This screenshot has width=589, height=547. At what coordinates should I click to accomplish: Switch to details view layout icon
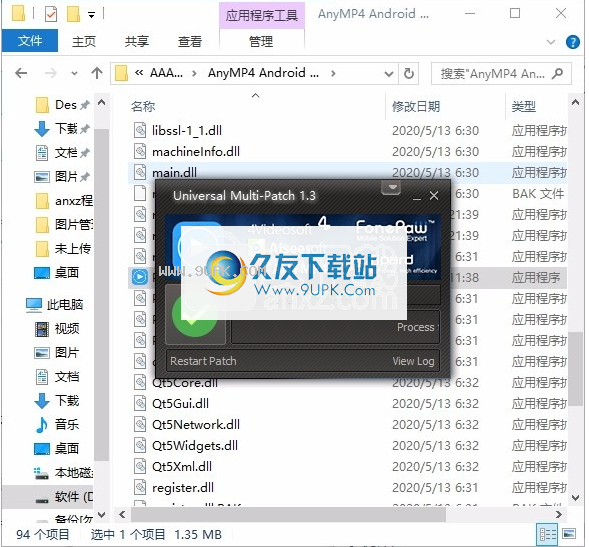(548, 534)
